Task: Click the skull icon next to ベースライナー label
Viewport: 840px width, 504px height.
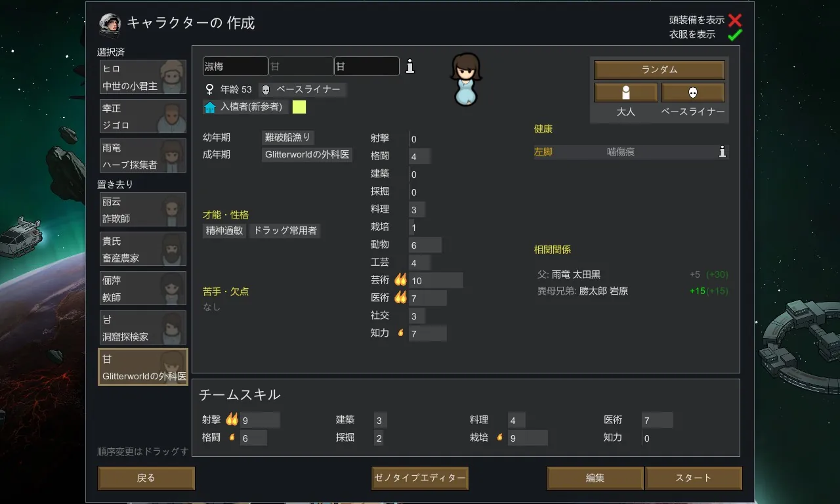Action: [266, 90]
